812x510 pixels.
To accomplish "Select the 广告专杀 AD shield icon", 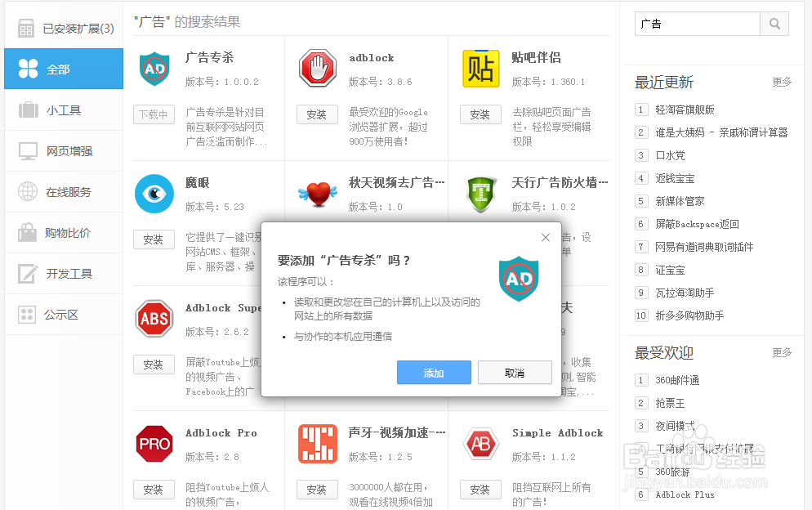I will point(154,69).
